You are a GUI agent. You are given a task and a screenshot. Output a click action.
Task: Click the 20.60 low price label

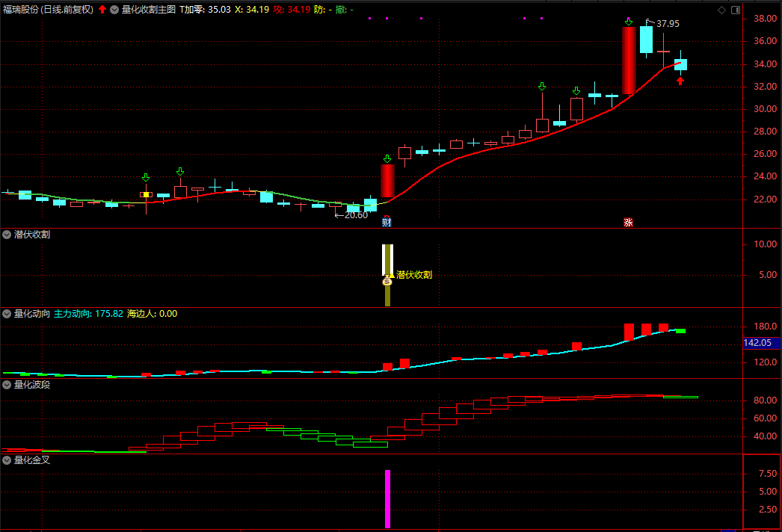pyautogui.click(x=356, y=215)
